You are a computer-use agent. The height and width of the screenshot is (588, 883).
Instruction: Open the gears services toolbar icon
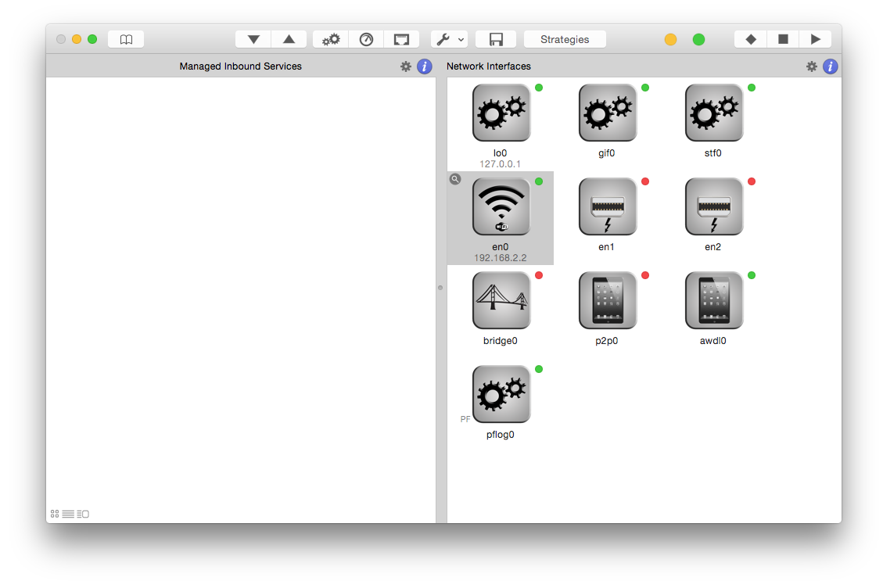coord(331,39)
